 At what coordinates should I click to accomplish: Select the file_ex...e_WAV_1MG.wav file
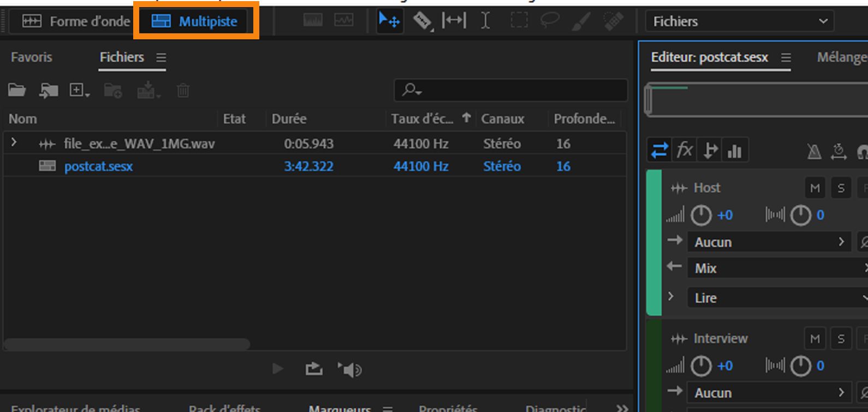click(x=139, y=144)
